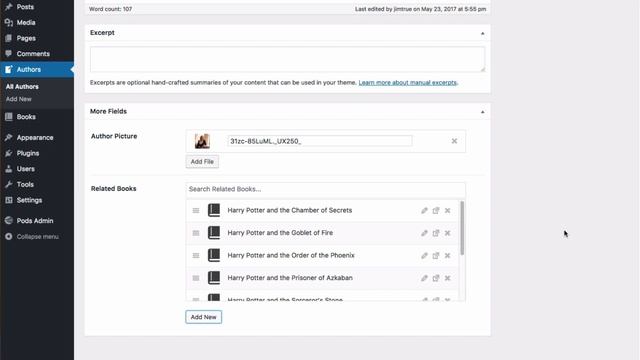Remove Chamber of Secrets from related books

click(447, 211)
